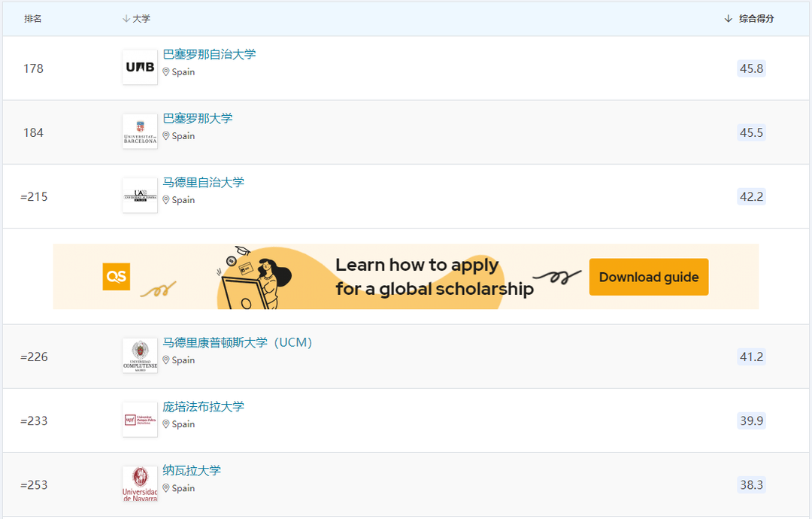Image resolution: width=812 pixels, height=519 pixels.
Task: Click the score 38.3
Action: 751,485
